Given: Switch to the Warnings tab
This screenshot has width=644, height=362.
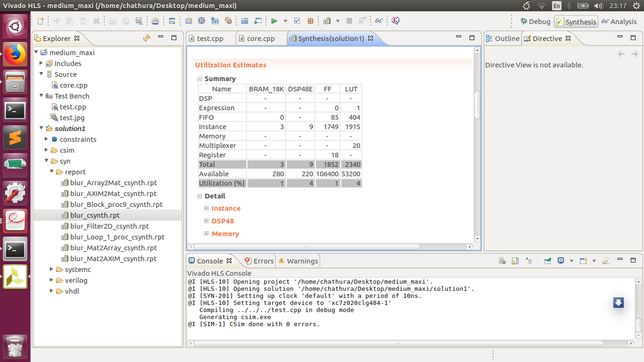Looking at the screenshot, I should pos(298,261).
